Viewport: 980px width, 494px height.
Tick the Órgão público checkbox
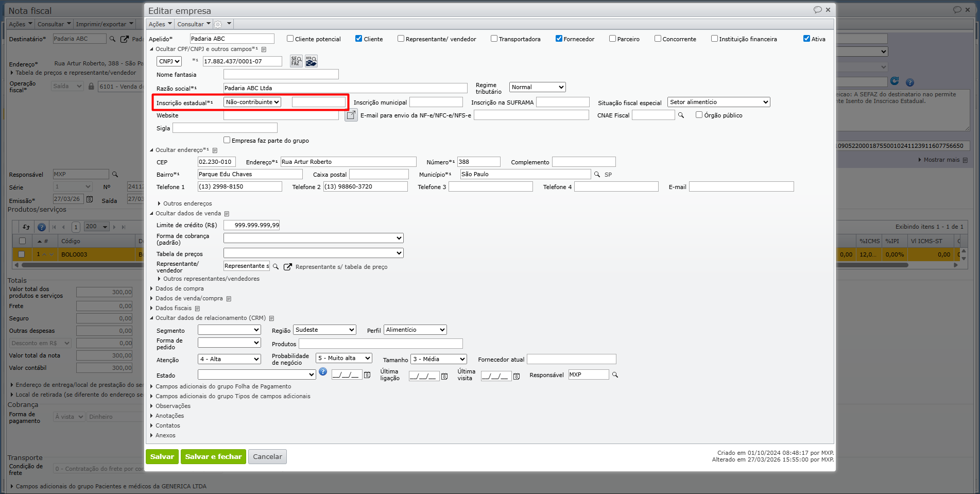699,115
